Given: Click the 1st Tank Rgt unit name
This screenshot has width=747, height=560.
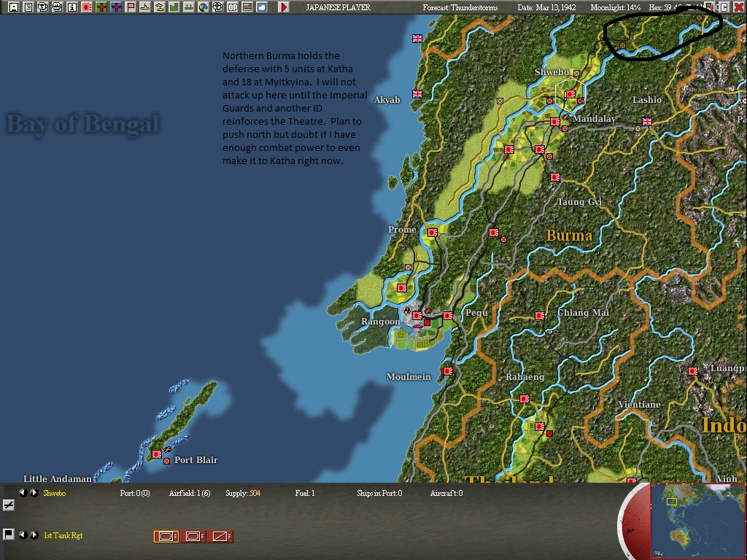Looking at the screenshot, I should click(x=63, y=535).
